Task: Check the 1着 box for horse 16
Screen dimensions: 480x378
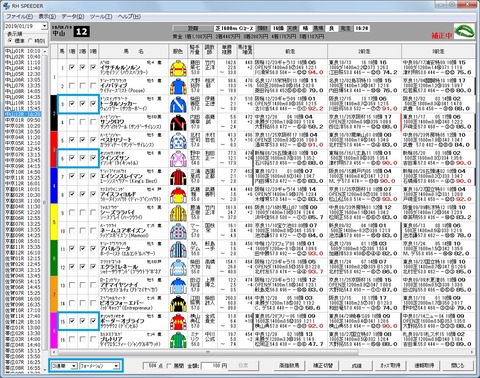Action: pos(72,339)
